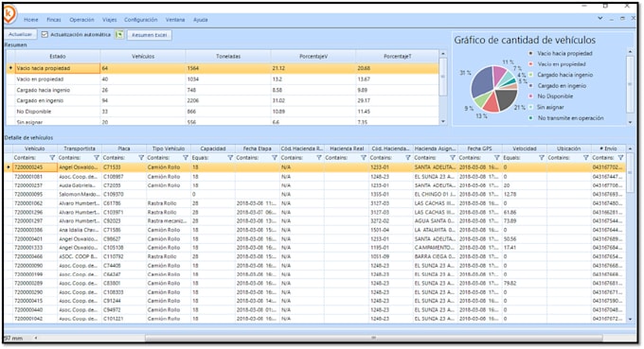Click the Cargado hacia ingenio legend marker
The image size is (644, 349).
click(x=530, y=75)
